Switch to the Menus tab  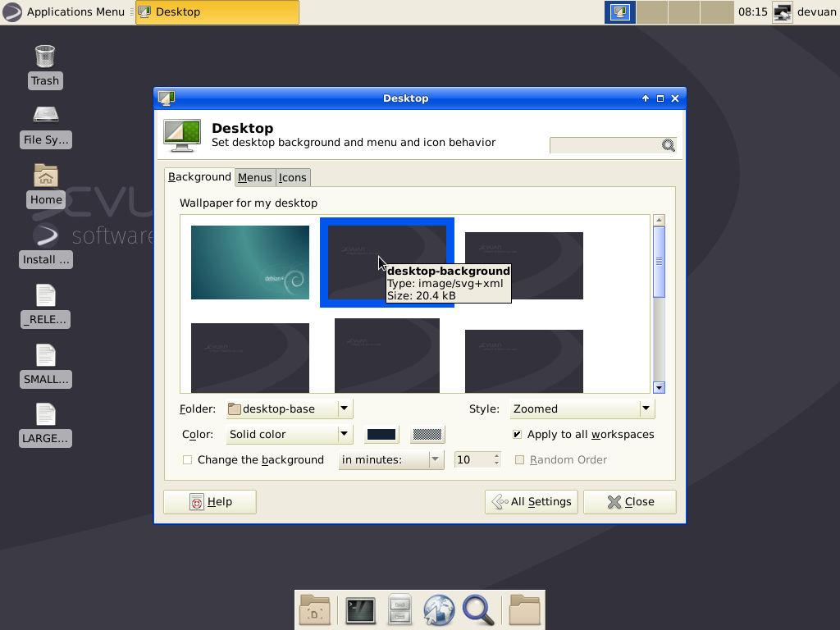(x=254, y=177)
